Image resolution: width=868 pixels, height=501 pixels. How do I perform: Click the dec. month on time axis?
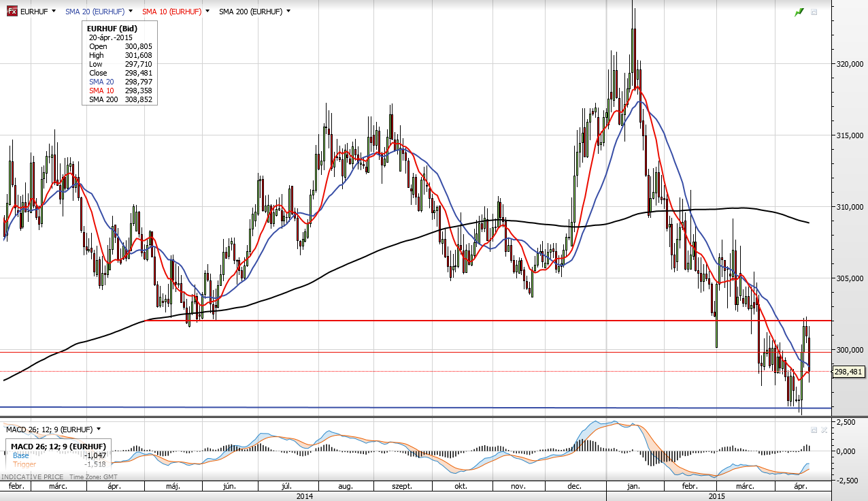click(575, 487)
